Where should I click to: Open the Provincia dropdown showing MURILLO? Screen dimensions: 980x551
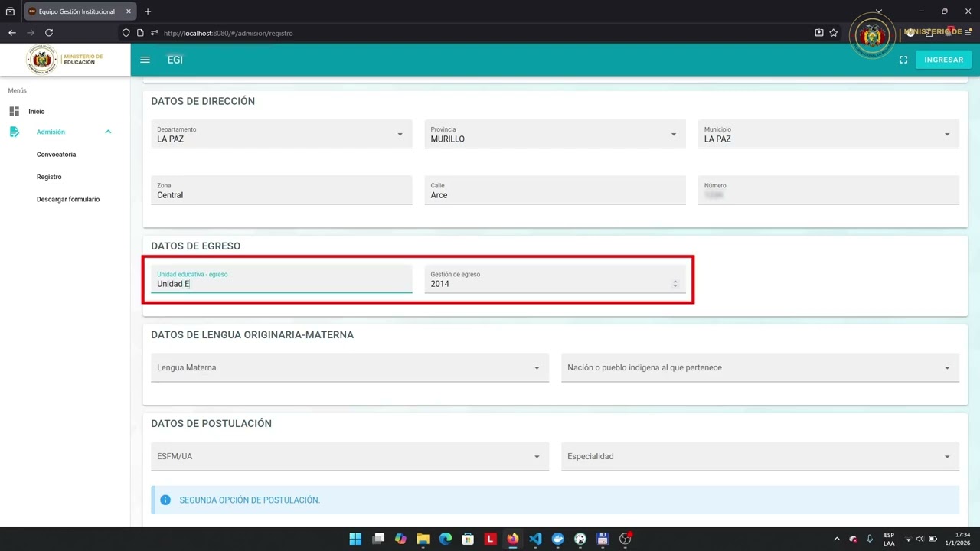point(555,134)
